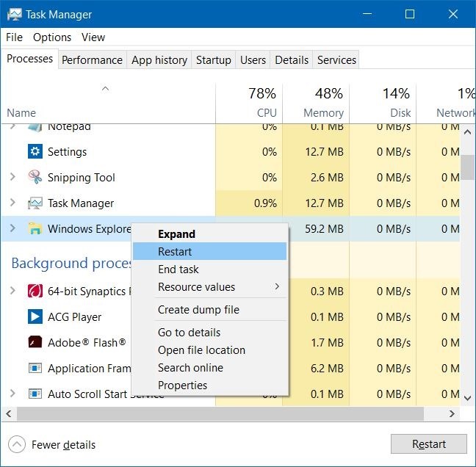This screenshot has width=476, height=467.
Task: Click the 2.6 MB memory value
Action: pos(327,177)
